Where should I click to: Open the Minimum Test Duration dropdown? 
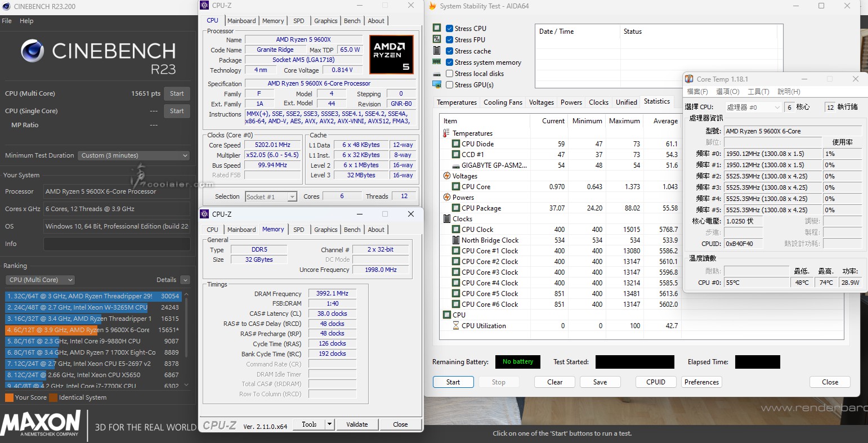pos(133,155)
